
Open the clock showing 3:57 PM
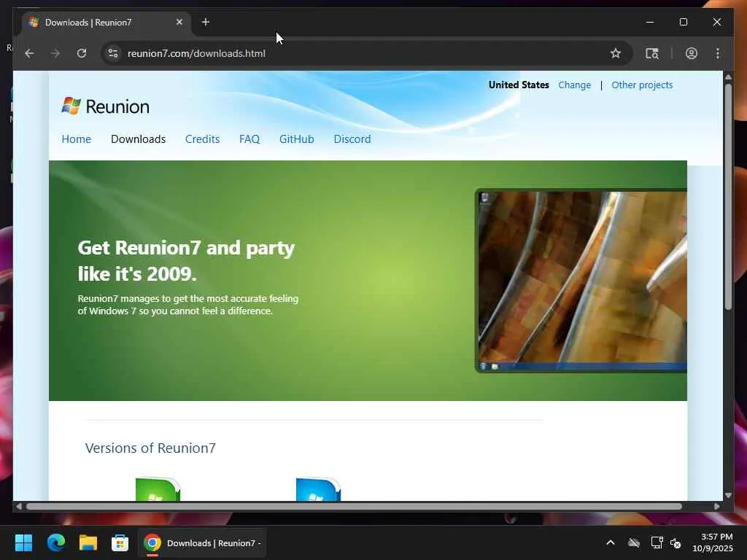pyautogui.click(x=712, y=542)
